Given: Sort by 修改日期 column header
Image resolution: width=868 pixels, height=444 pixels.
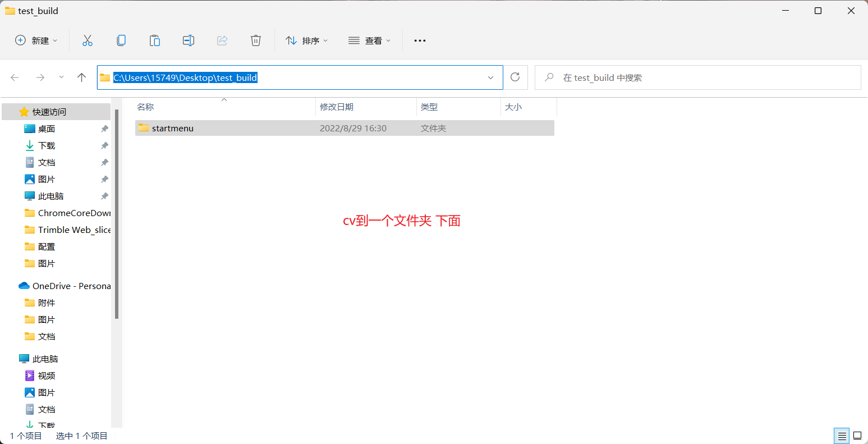Looking at the screenshot, I should [x=337, y=107].
